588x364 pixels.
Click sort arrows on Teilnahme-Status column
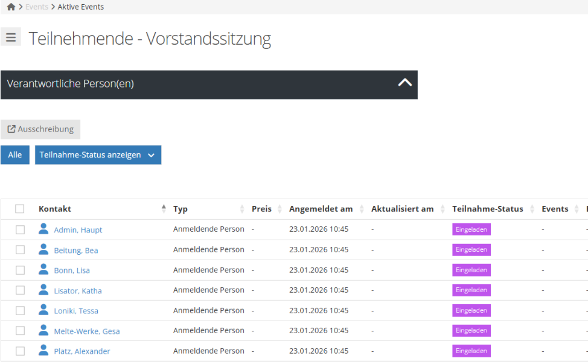[532, 209]
